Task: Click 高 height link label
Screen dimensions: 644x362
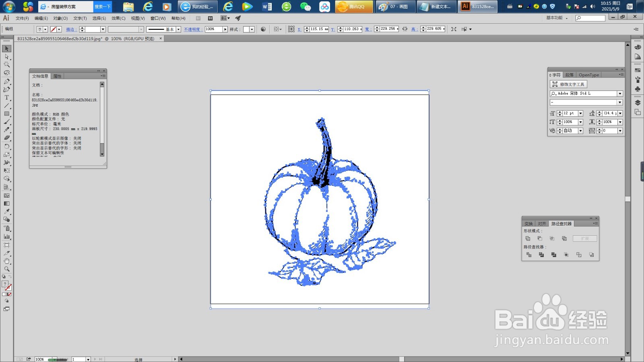Action: (414, 29)
